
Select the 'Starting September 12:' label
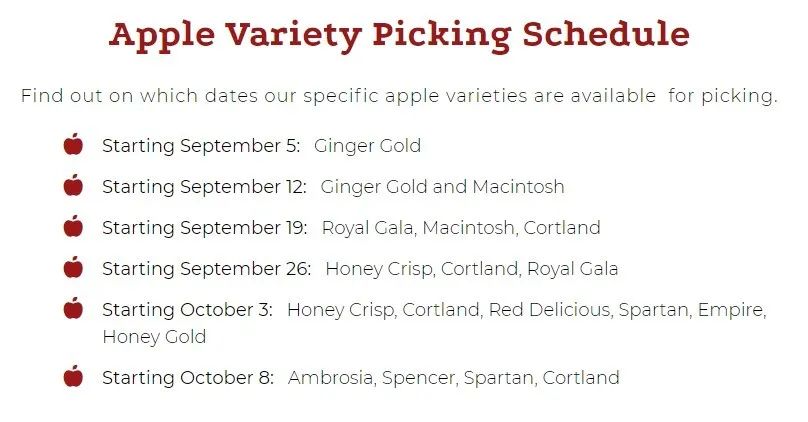point(204,187)
